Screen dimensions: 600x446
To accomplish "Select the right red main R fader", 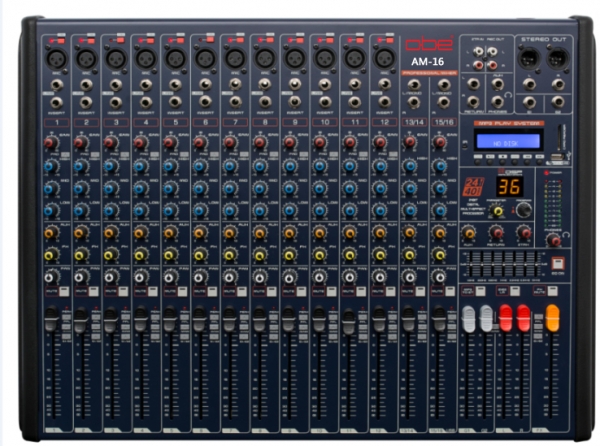I will click(523, 318).
